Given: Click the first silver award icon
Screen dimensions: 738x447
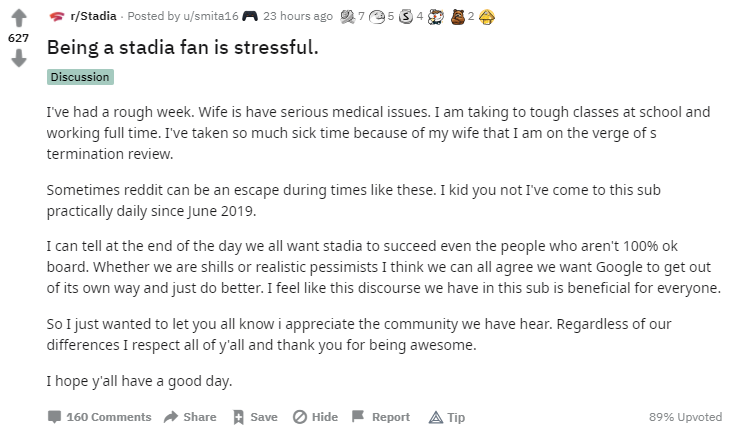Looking at the screenshot, I should tap(347, 17).
